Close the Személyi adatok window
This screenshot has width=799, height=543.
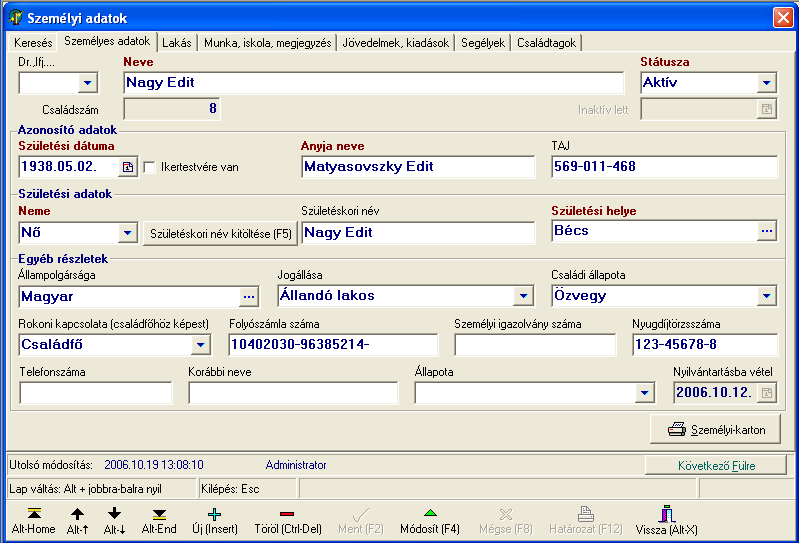tap(783, 17)
